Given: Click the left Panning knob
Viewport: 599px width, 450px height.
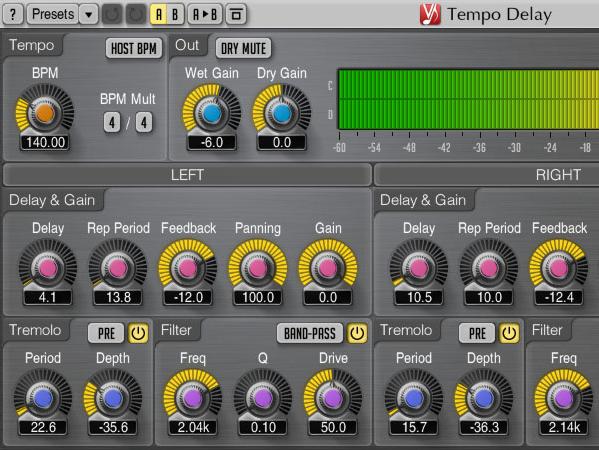Looking at the screenshot, I should 258,268.
